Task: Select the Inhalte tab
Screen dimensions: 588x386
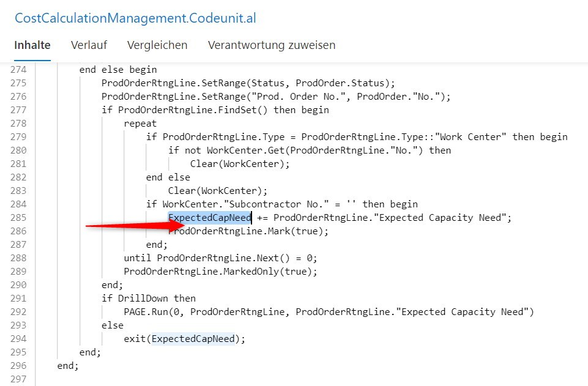Action: click(x=32, y=45)
